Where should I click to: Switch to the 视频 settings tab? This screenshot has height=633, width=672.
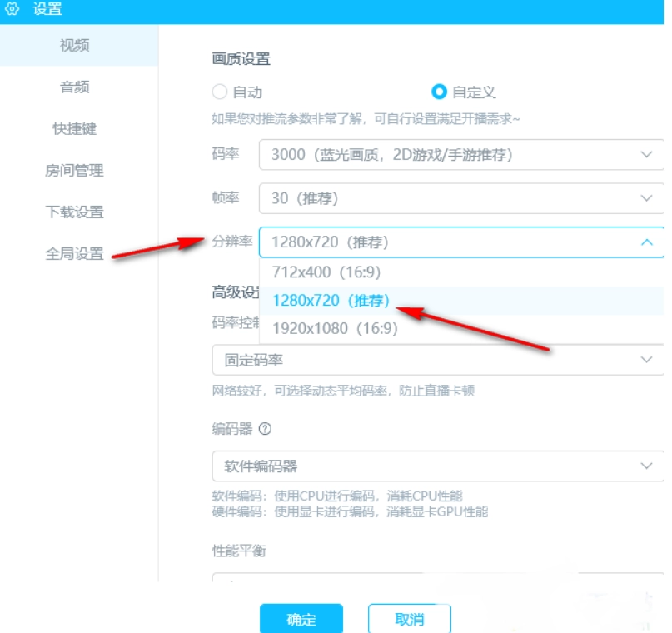[x=75, y=45]
